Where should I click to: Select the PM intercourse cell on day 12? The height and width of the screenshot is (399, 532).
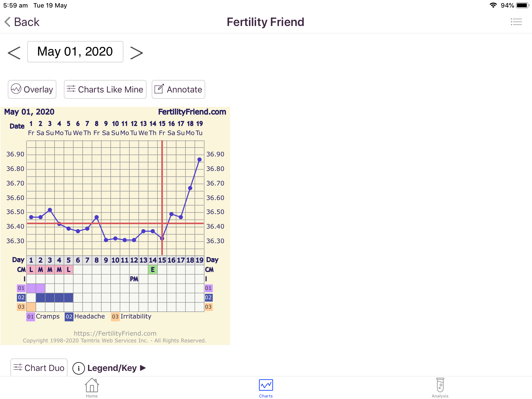[x=134, y=279]
